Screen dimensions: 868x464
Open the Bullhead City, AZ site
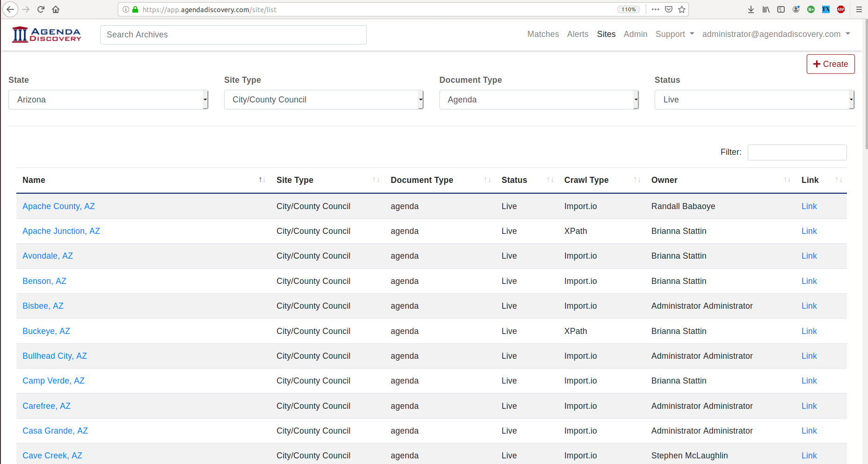click(x=55, y=356)
